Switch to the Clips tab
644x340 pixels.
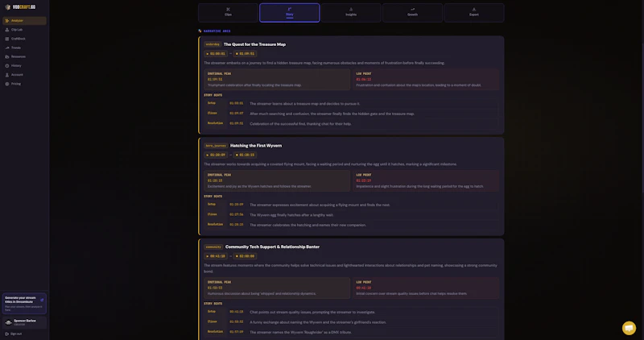tap(228, 12)
